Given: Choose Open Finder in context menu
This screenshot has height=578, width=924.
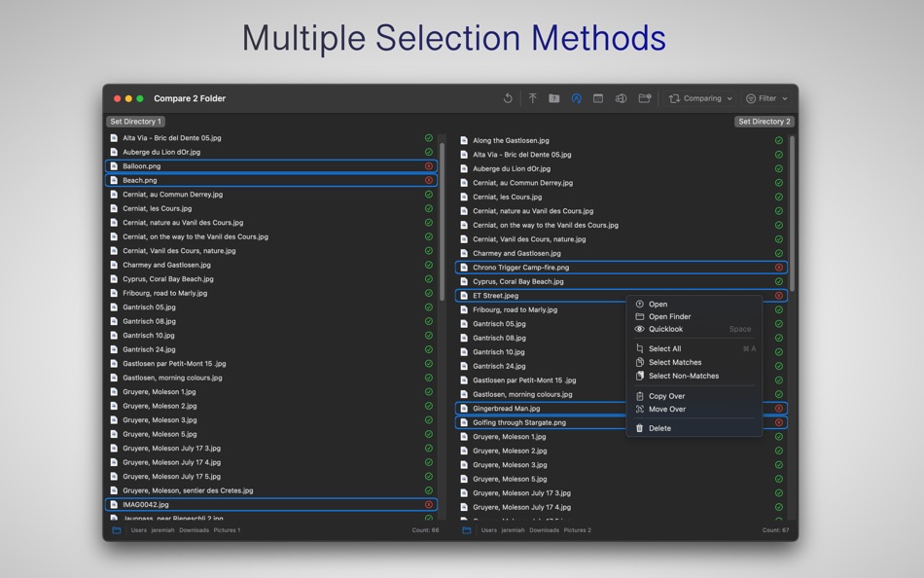Looking at the screenshot, I should pyautogui.click(x=694, y=316).
